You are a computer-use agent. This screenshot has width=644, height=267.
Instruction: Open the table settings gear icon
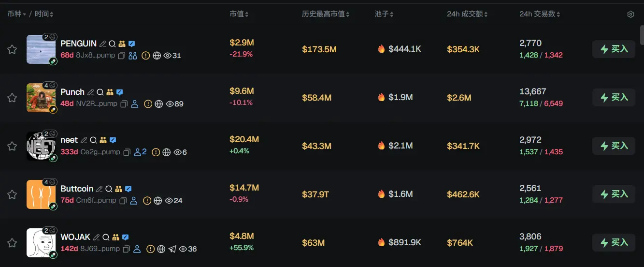[x=630, y=15]
